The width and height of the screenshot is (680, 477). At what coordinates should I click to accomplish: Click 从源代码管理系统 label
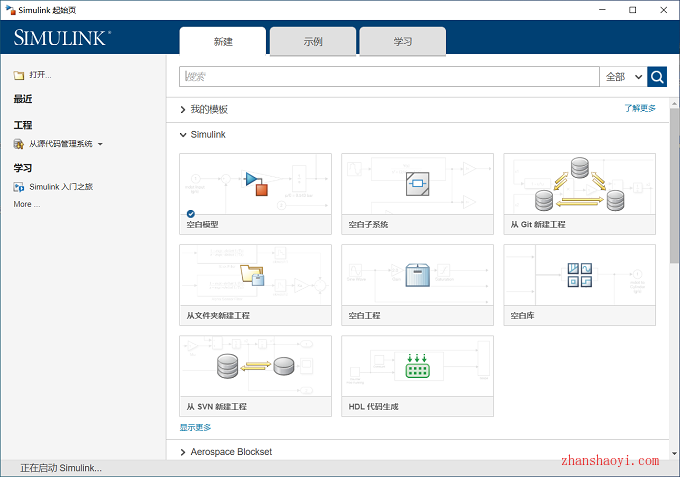coord(61,144)
